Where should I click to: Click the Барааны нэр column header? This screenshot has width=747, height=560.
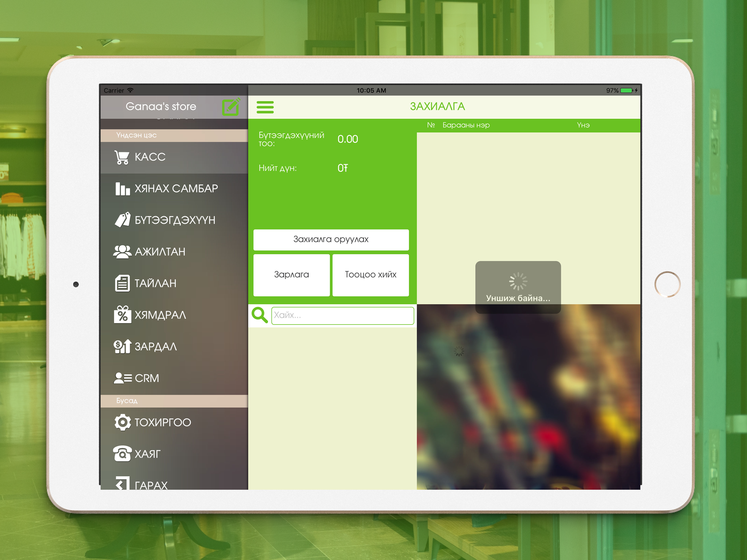point(466,125)
